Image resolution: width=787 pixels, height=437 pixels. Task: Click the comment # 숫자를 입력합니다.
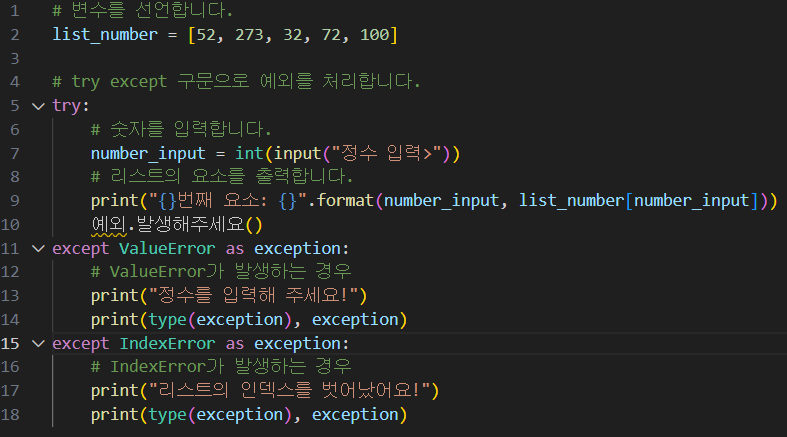point(181,129)
